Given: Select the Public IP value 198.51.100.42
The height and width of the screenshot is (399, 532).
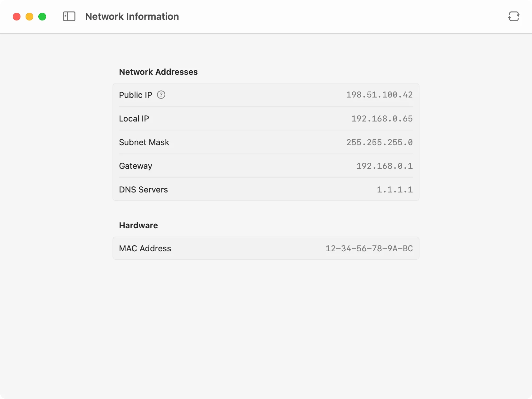Looking at the screenshot, I should click(379, 95).
